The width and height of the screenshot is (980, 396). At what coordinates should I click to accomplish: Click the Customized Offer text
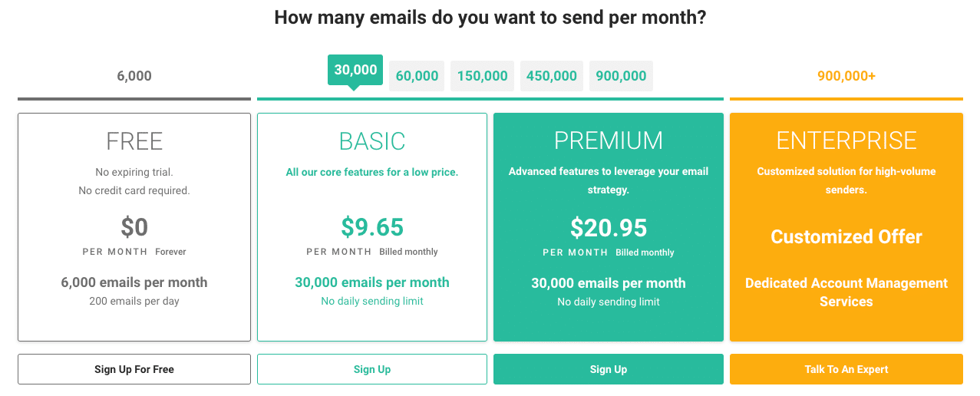pos(846,236)
